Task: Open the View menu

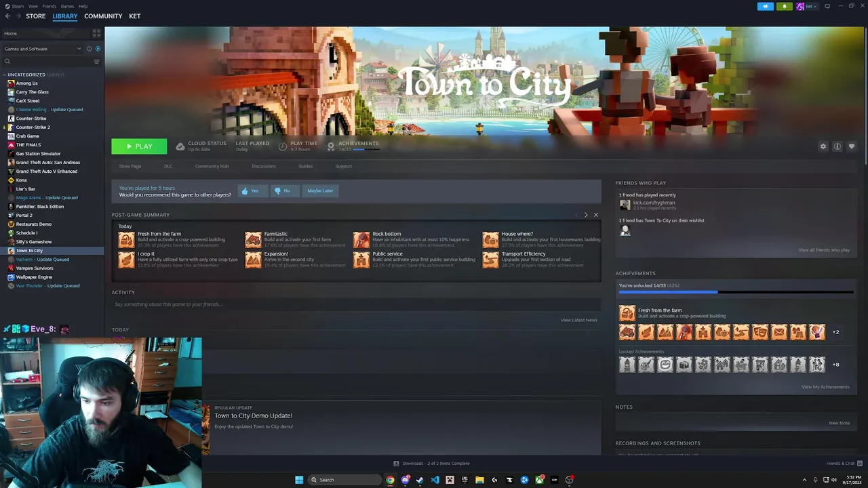Action: point(33,6)
